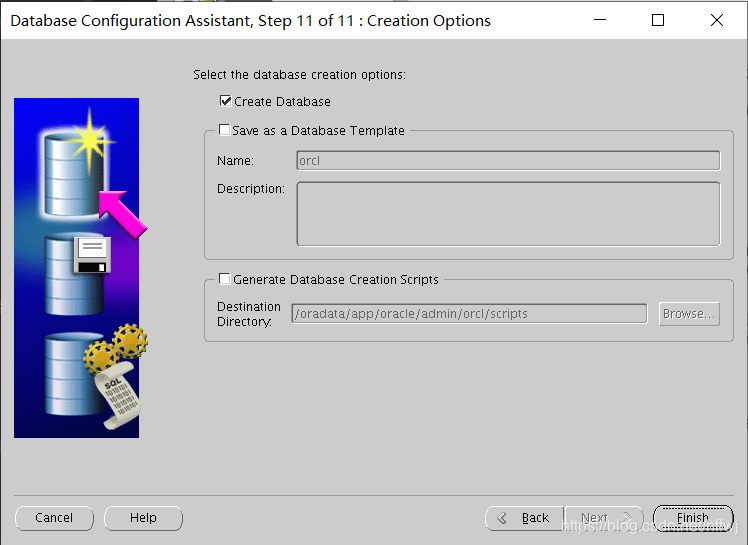Open the Help button
This screenshot has height=545, width=748.
tap(143, 518)
